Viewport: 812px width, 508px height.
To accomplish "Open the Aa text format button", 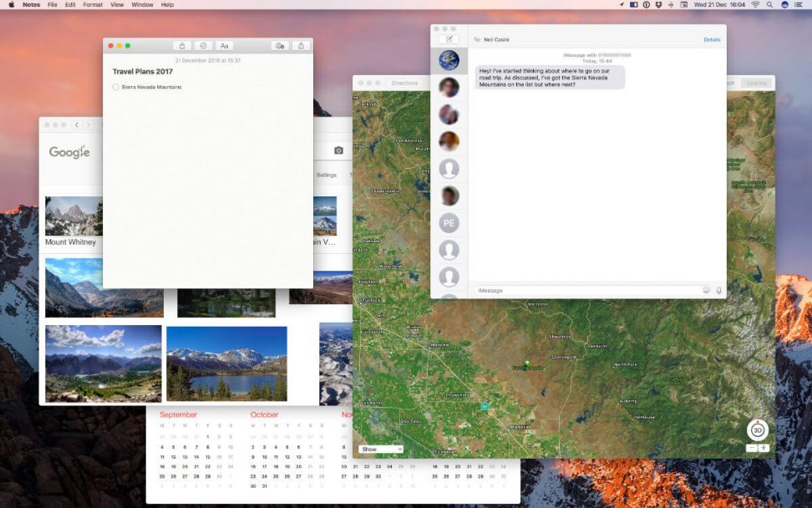I will (x=224, y=46).
